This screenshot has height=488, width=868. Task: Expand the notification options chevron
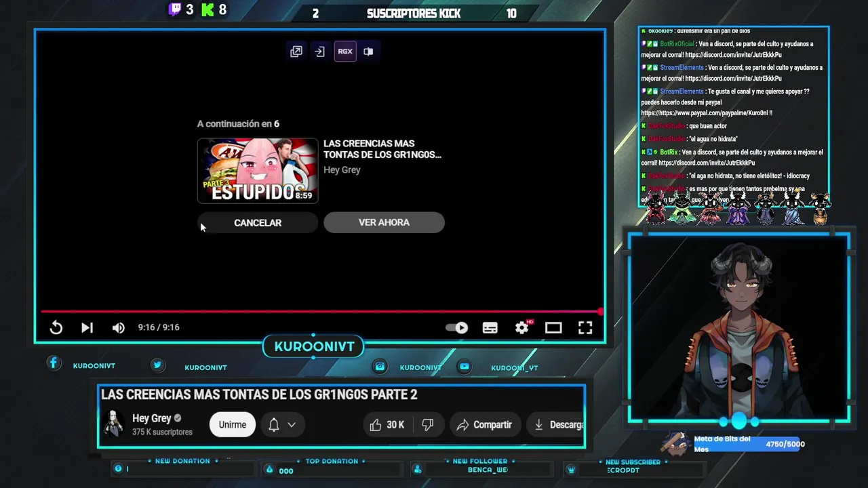click(292, 425)
